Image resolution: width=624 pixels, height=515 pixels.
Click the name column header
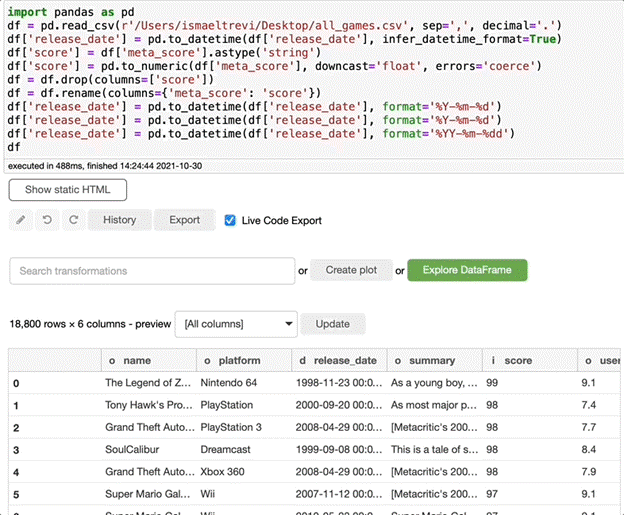click(x=136, y=360)
